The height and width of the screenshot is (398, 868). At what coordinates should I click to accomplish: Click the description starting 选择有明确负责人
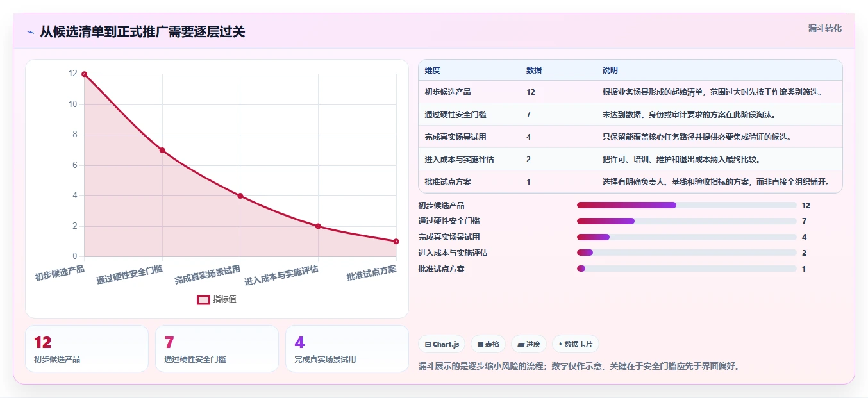pos(716,182)
